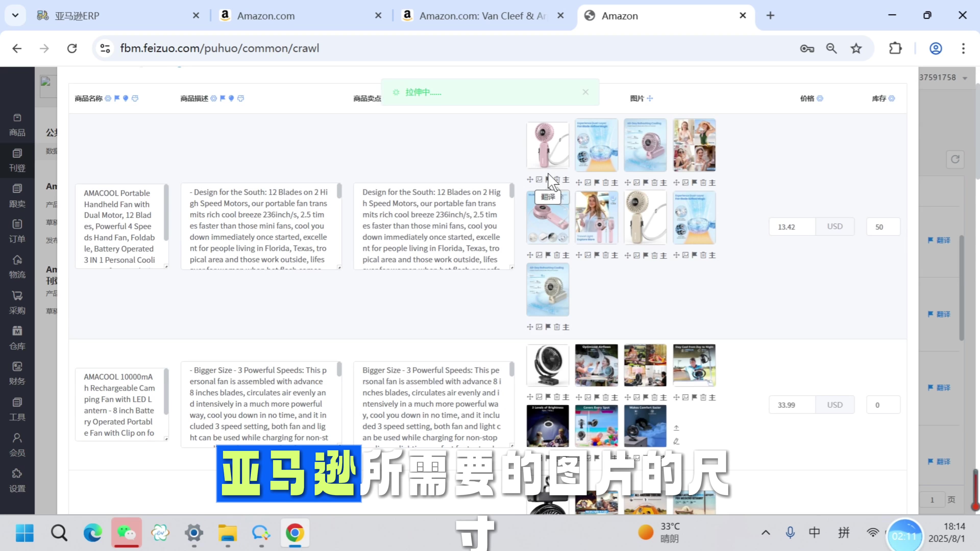Go to 跟卖 in the sidebar
The height and width of the screenshot is (551, 980).
17,196
